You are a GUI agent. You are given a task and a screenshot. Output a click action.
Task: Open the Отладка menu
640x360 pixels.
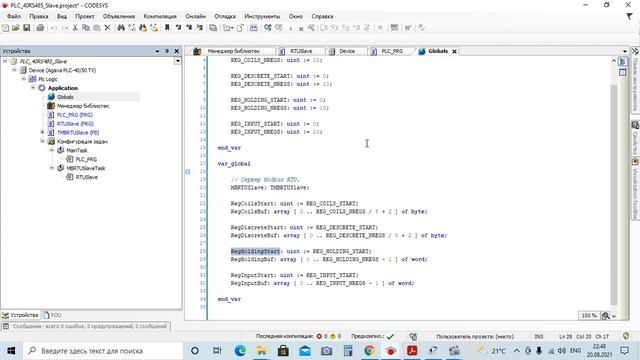[x=225, y=16]
